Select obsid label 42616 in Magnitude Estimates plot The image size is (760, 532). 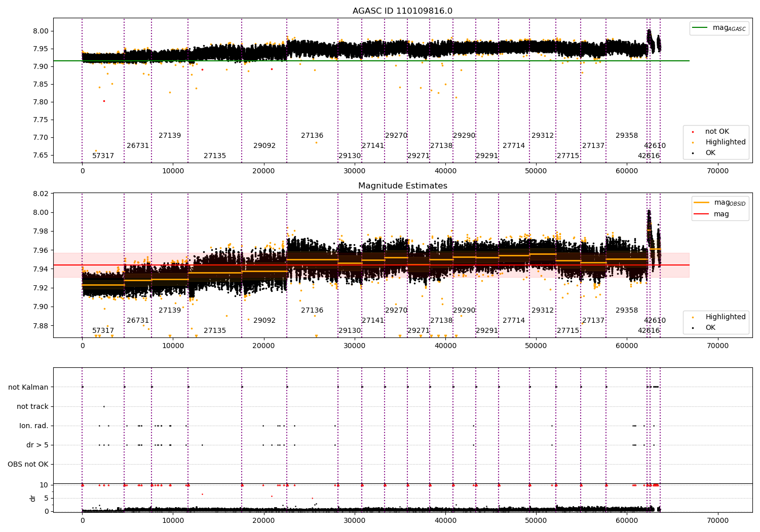(x=649, y=331)
